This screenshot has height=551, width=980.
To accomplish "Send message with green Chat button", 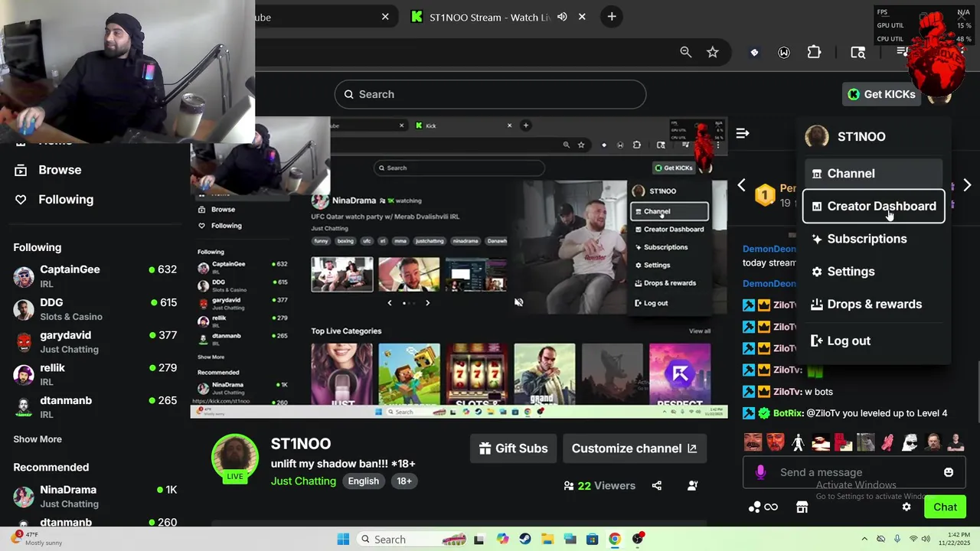I will click(x=945, y=507).
